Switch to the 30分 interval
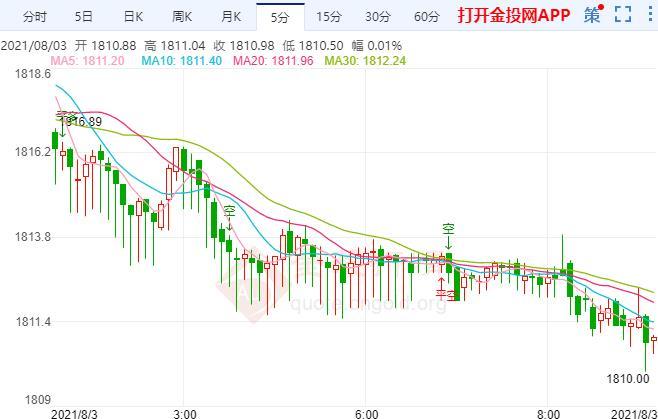The height and width of the screenshot is (419, 658). 378,17
